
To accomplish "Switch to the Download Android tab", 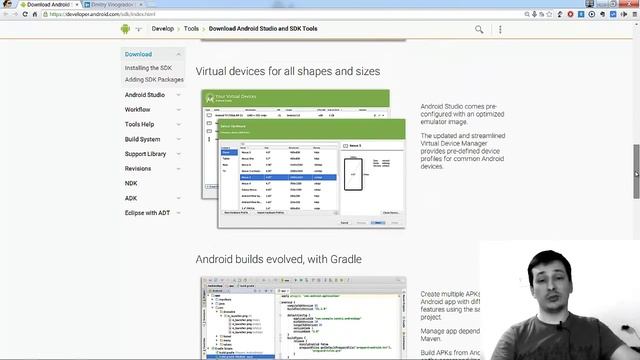I will (48, 4).
